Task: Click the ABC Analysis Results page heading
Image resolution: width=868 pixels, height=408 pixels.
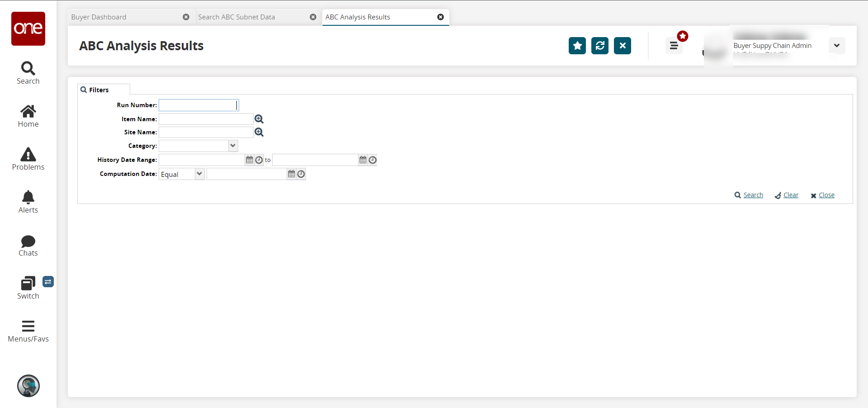Action: pos(142,46)
